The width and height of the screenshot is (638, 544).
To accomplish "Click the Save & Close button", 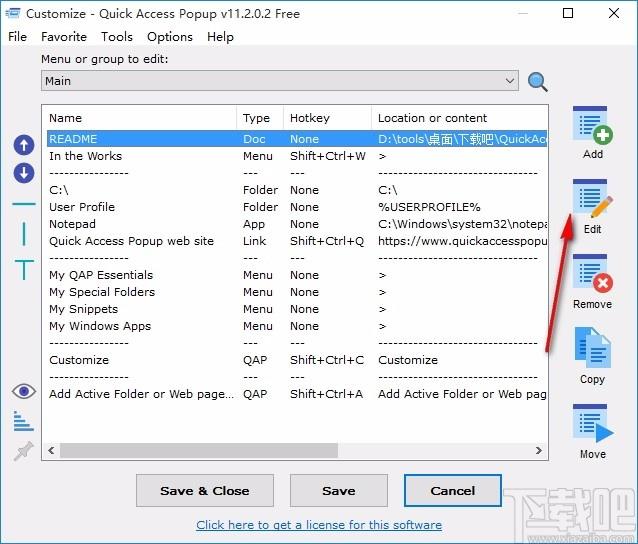I will tap(205, 490).
